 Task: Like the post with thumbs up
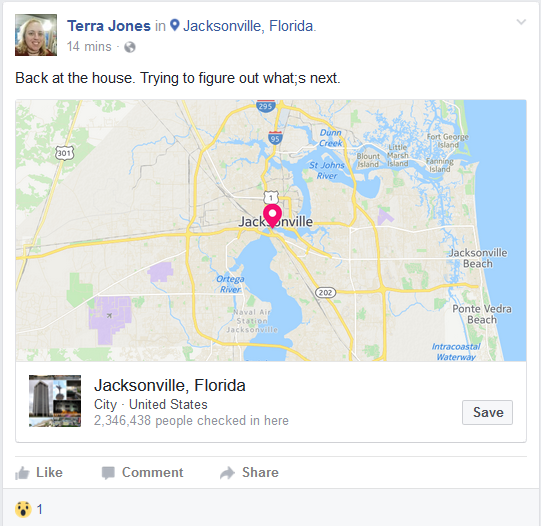tap(39, 473)
